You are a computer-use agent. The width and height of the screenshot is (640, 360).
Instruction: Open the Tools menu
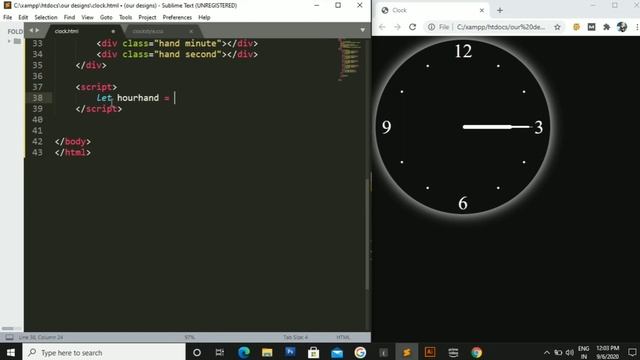point(125,18)
